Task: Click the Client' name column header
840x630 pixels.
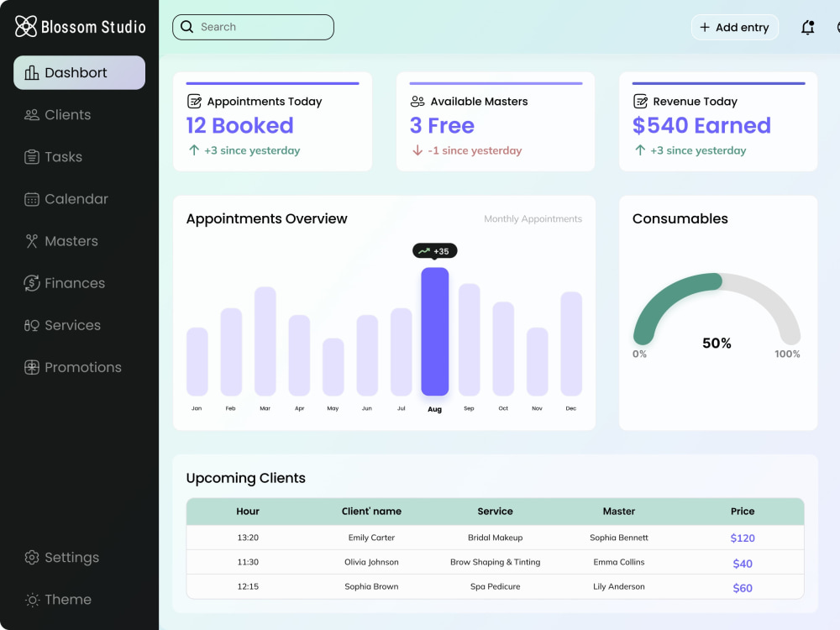Action: (371, 511)
